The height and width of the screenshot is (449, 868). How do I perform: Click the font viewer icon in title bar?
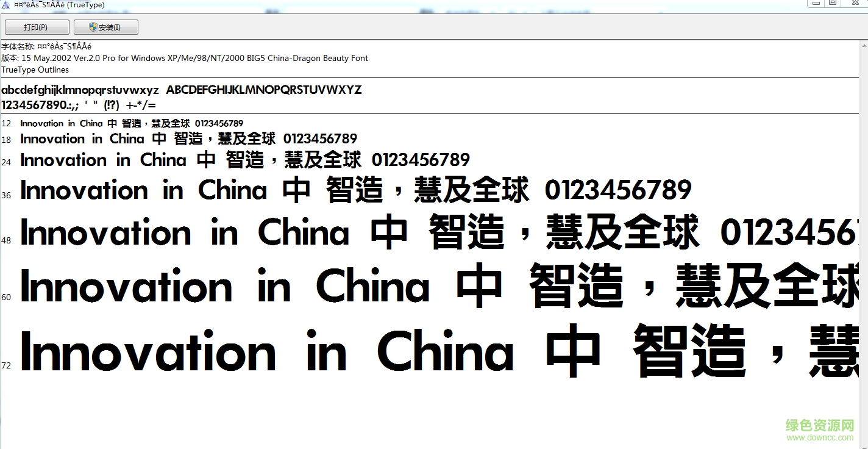[x=5, y=4]
